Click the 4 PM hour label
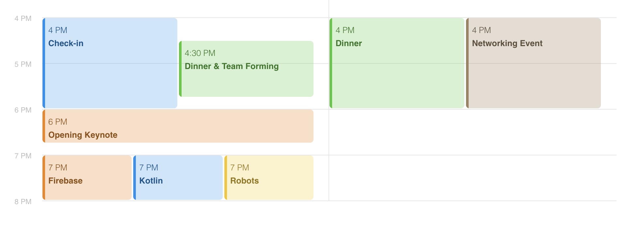The height and width of the screenshot is (229, 644). click(23, 19)
